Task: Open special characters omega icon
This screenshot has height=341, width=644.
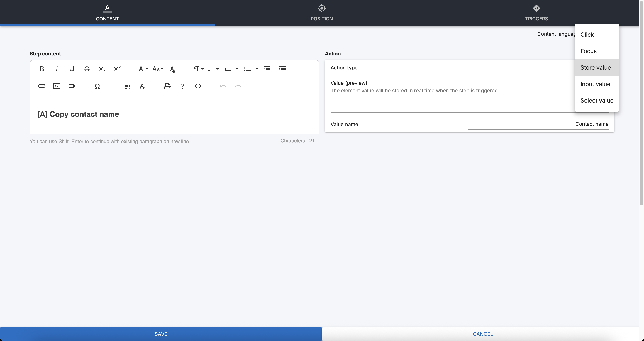Action: (97, 86)
